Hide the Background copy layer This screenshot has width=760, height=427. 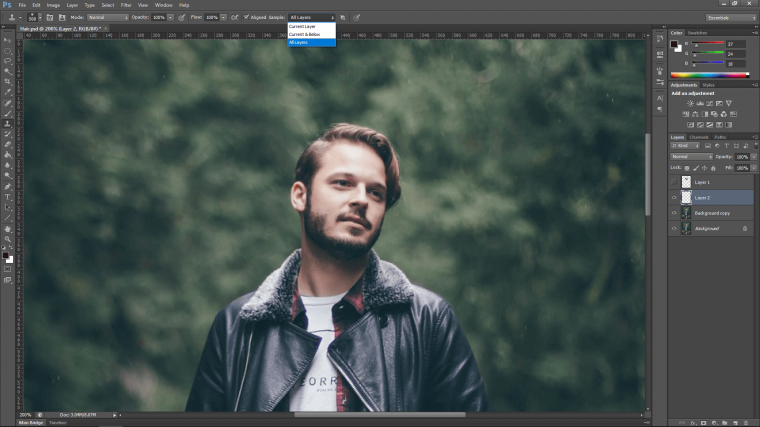click(x=674, y=213)
